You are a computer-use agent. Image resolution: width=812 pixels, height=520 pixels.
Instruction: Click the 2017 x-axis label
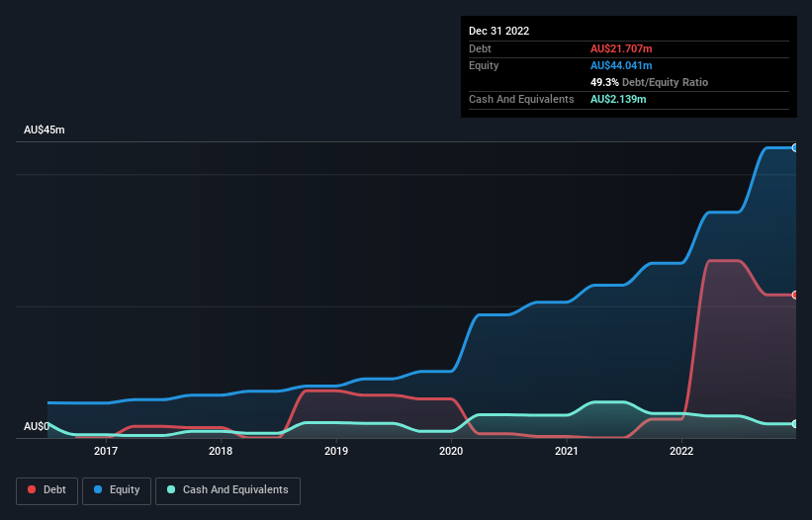pos(106,451)
